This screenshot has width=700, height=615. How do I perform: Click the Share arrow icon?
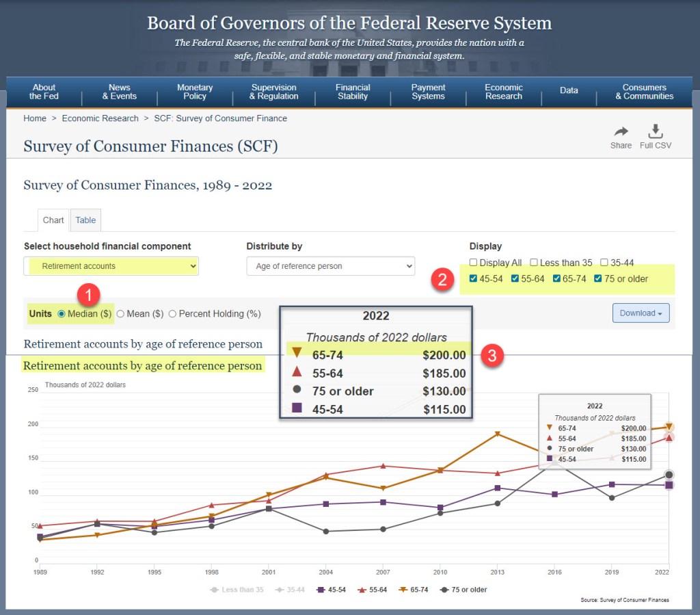621,131
